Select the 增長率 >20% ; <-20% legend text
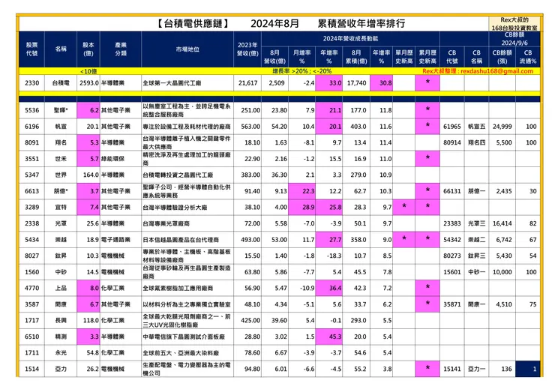The image size is (555, 392). 302,71
